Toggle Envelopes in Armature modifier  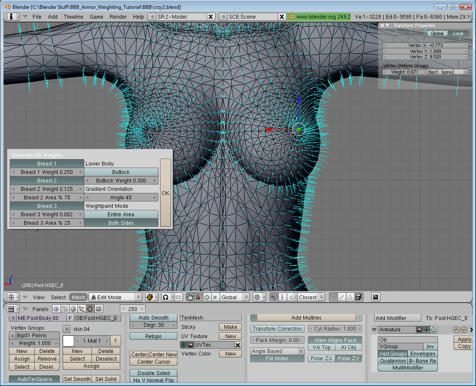(423, 354)
